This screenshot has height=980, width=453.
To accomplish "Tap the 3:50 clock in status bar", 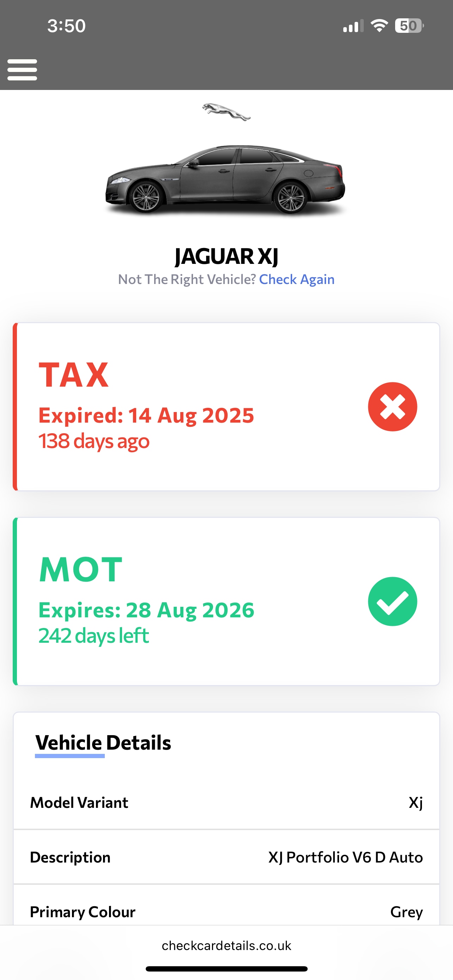I will coord(67,26).
